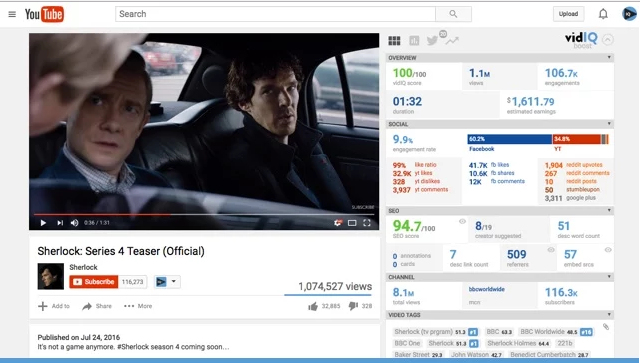Click the vidIQ boost logo

coord(581,40)
